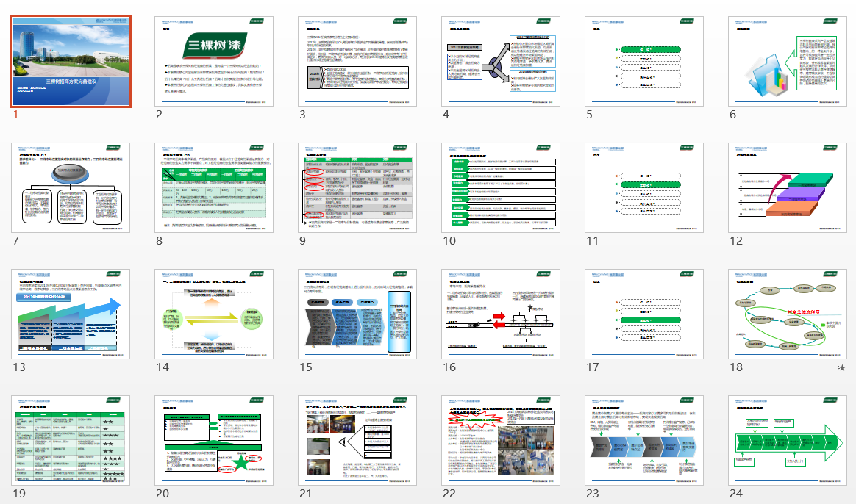Screen dimensions: 856x504
Task: Select slide 6 with the 3D chart graphic
Action: [788, 62]
